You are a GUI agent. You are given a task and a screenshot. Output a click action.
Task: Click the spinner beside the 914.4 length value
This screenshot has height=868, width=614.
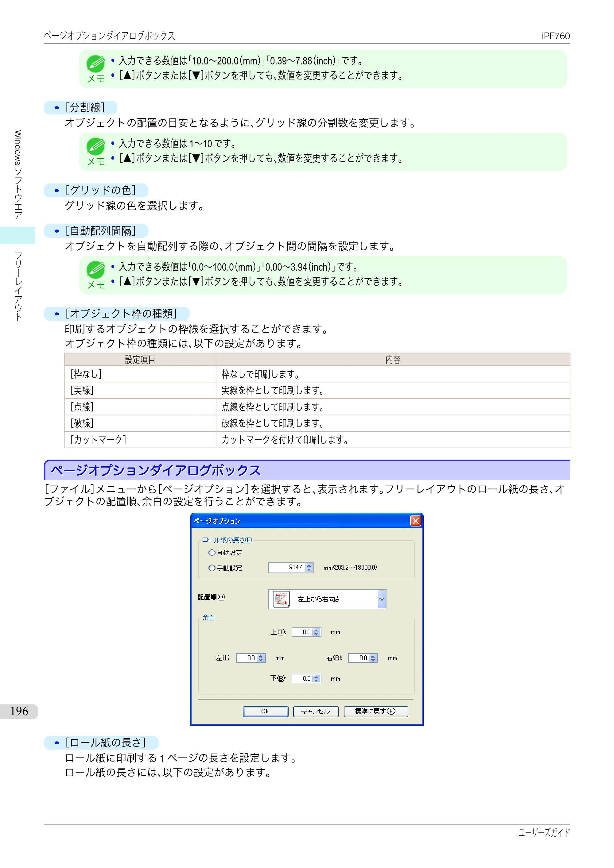309,567
